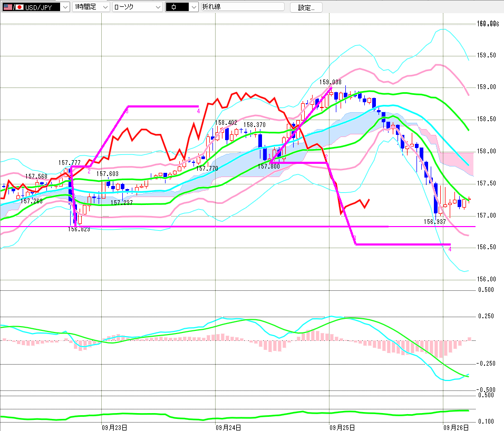Click the 09月25日 date axis label
This screenshot has width=504, height=431.
[x=342, y=427]
